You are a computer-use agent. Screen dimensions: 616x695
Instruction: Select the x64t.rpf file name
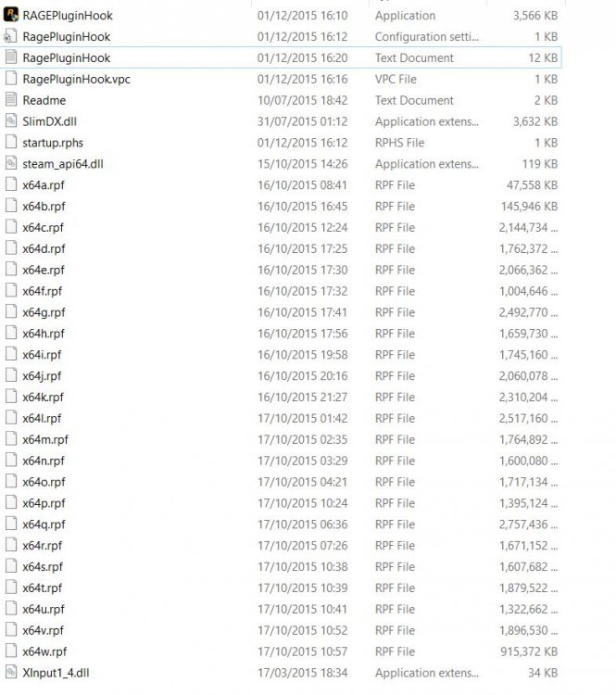coord(43,588)
